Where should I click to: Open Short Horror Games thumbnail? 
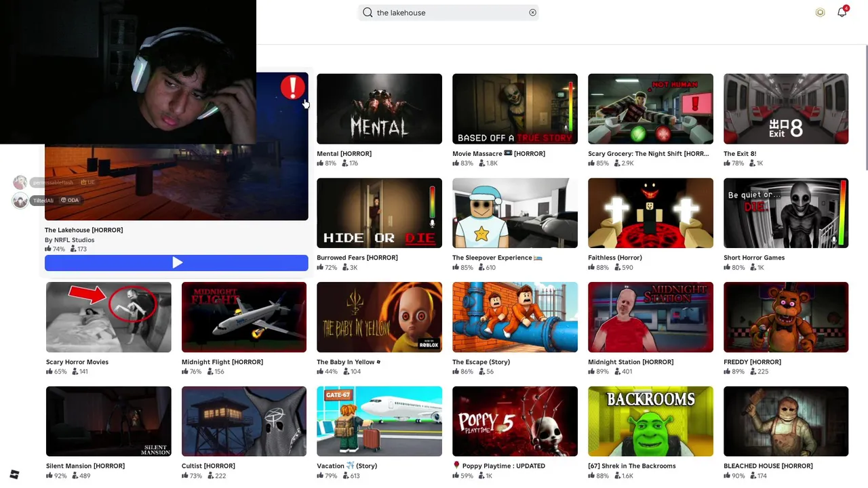tap(786, 213)
